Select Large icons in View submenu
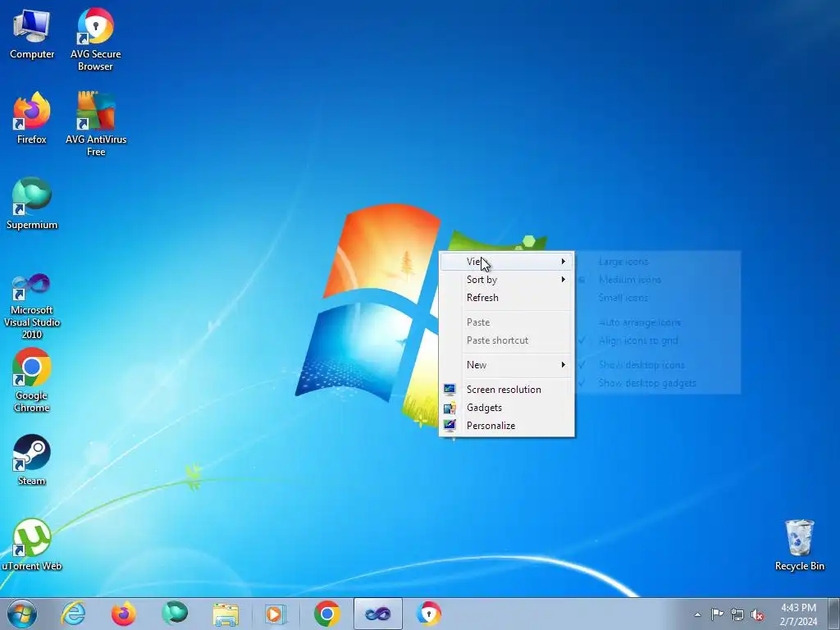 659,262
